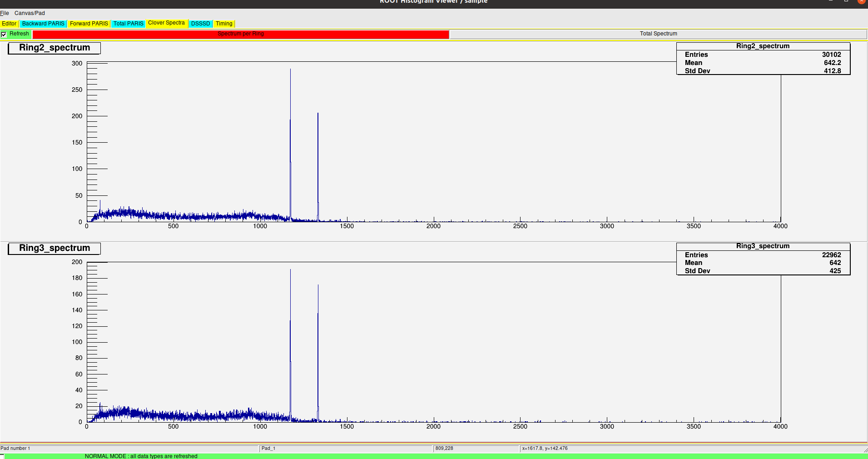This screenshot has height=459, width=868.
Task: Go to the Forward PARIS tab
Action: tap(89, 24)
